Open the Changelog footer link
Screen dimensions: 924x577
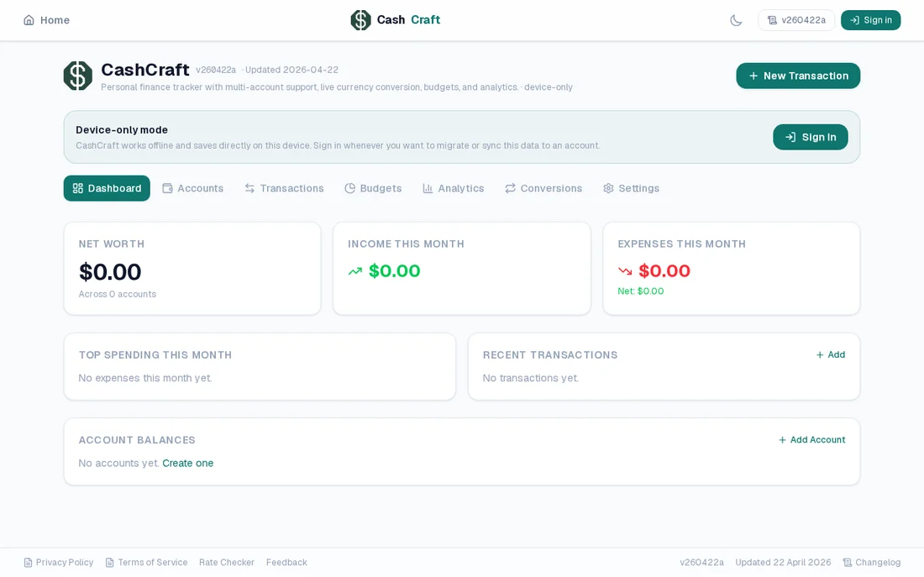coord(872,562)
